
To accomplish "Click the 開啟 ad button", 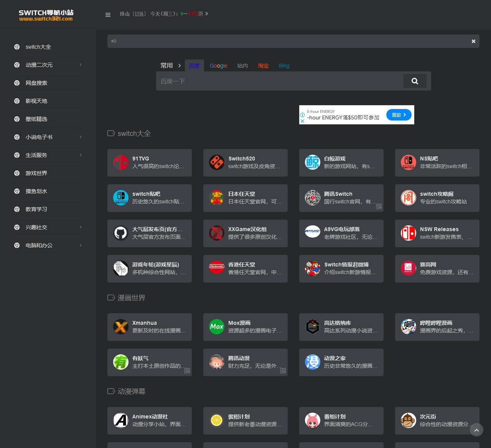I will click(399, 115).
